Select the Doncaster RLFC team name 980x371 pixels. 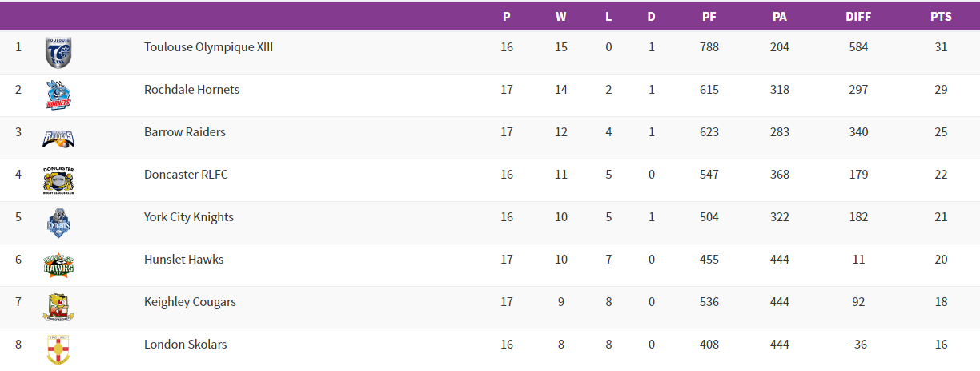click(186, 175)
